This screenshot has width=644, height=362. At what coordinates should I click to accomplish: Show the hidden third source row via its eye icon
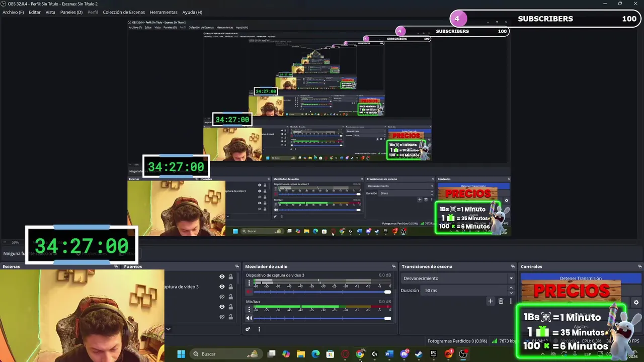click(x=222, y=297)
